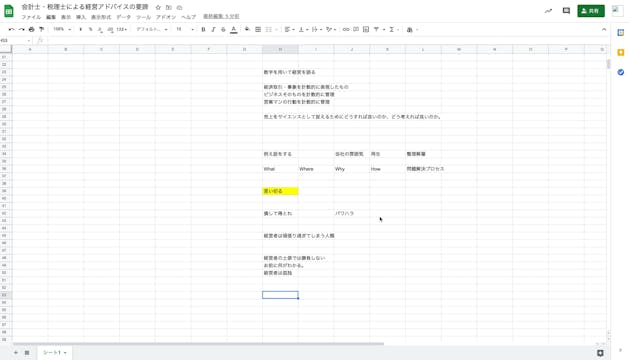Open the font family dropdown
The image size is (629, 360).
(x=152, y=29)
